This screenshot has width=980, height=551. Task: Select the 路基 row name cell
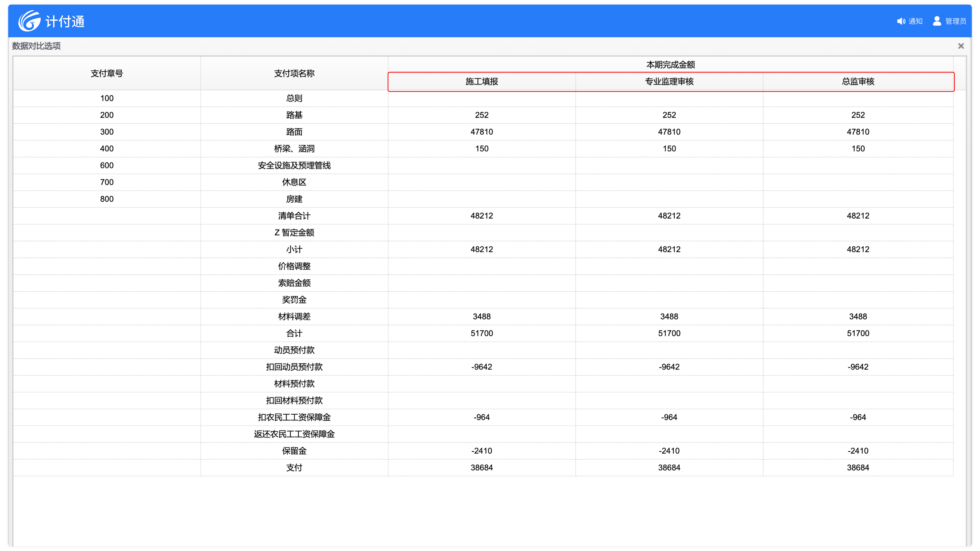click(294, 115)
